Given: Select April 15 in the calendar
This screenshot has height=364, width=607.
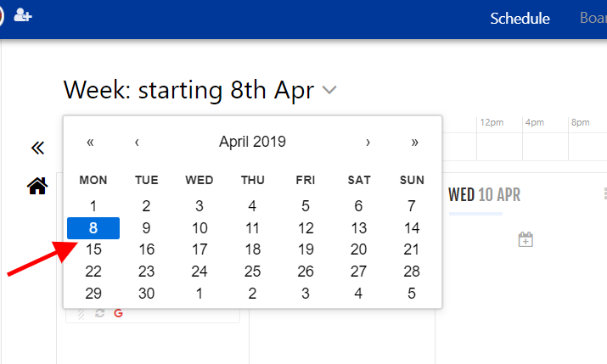Looking at the screenshot, I should pos(93,249).
